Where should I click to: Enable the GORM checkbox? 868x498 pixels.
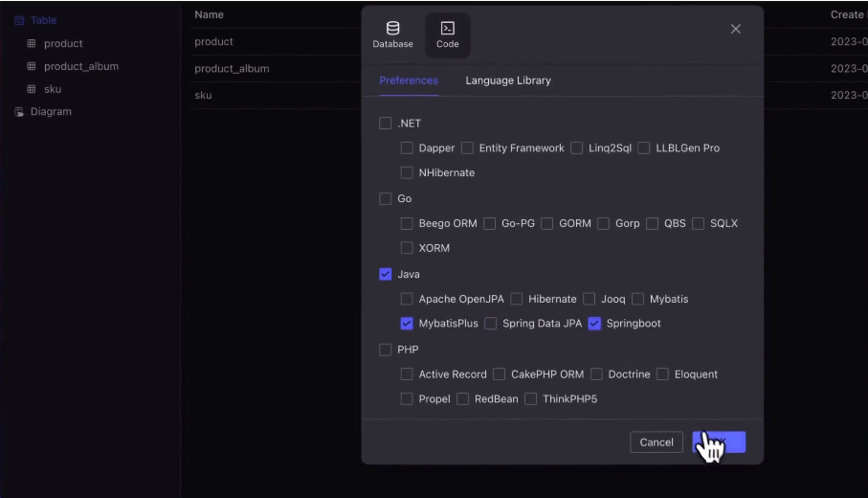pyautogui.click(x=547, y=224)
